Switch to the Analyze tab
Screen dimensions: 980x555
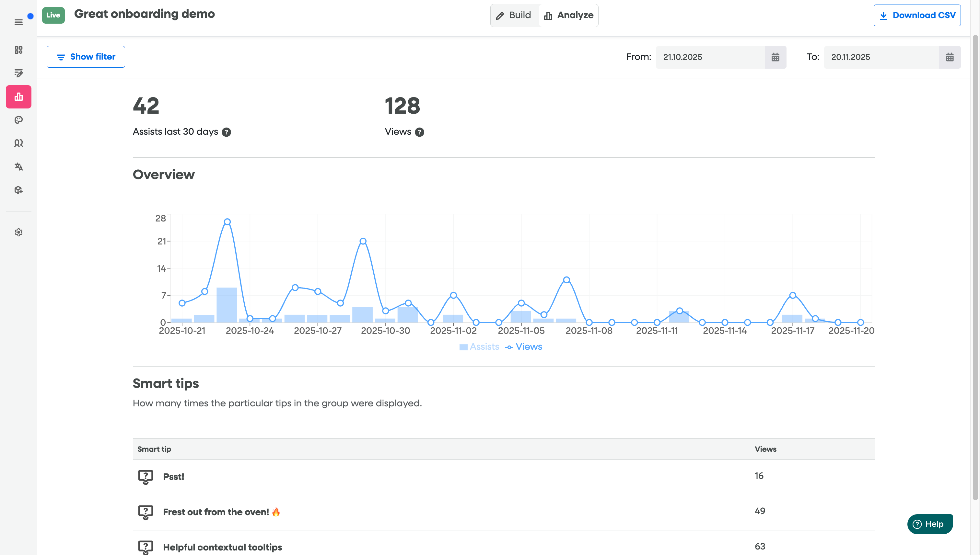click(x=568, y=15)
